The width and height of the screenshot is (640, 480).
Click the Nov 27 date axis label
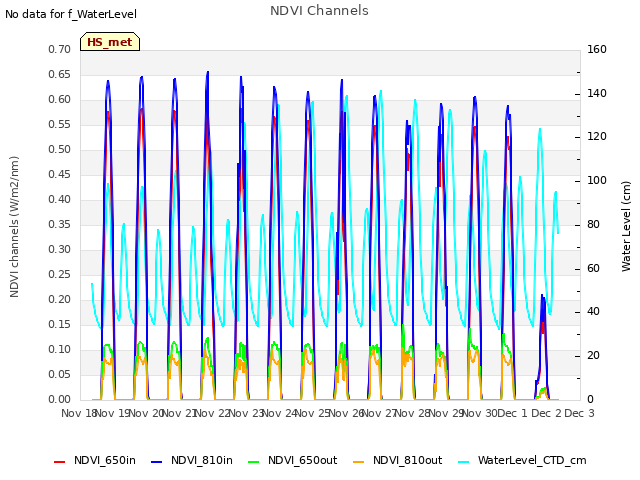pos(379,413)
